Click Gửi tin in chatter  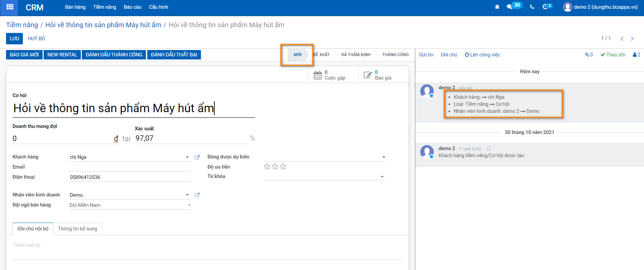point(426,55)
